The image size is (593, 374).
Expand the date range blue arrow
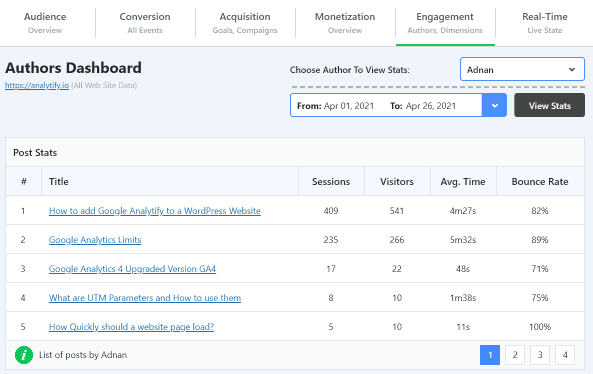pyautogui.click(x=494, y=106)
